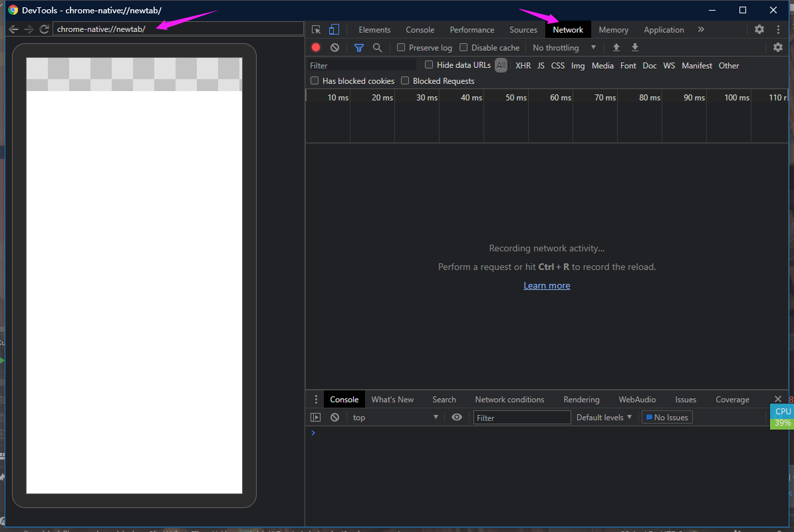794x532 pixels.
Task: Open Network conditions drawer tab
Action: [509, 400]
